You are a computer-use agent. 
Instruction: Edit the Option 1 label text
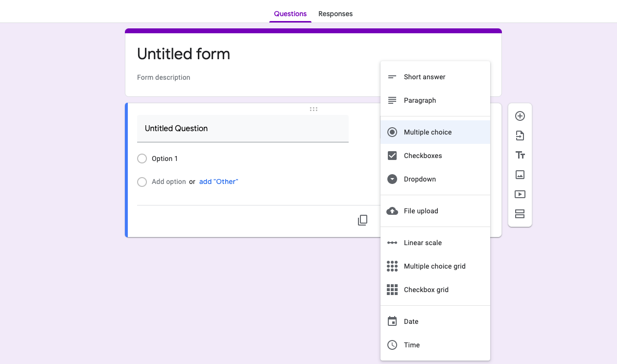pos(165,159)
